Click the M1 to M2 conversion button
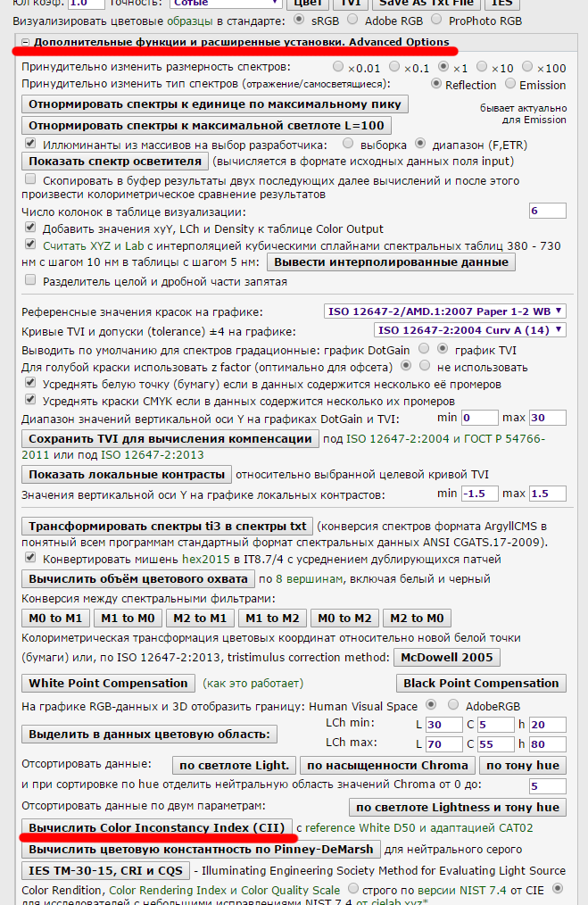 point(272,619)
